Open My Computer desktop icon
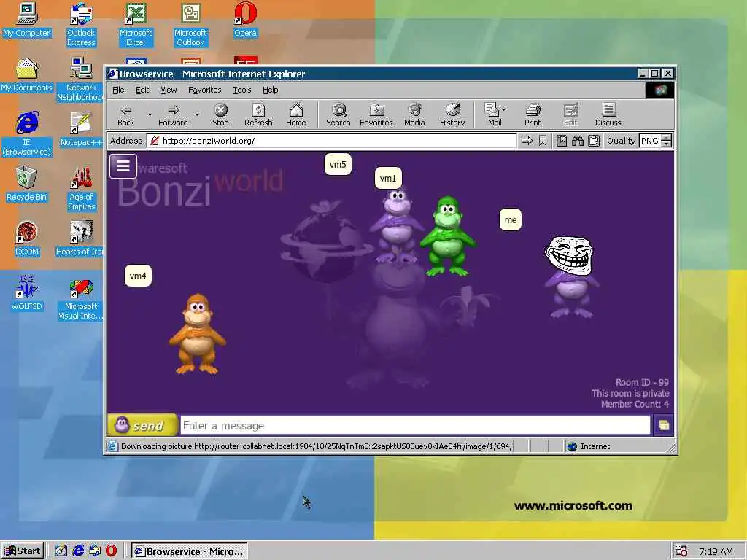 pos(26,20)
